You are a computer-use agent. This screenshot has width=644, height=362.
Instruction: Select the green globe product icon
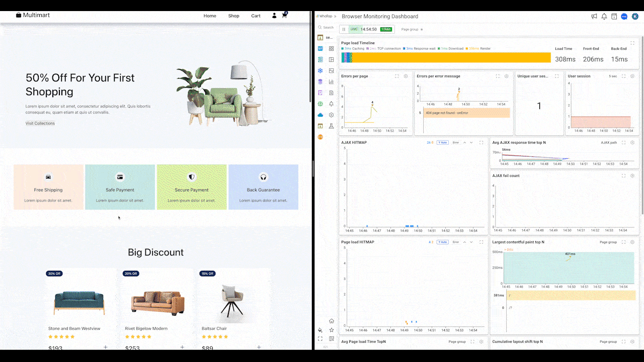pyautogui.click(x=320, y=104)
